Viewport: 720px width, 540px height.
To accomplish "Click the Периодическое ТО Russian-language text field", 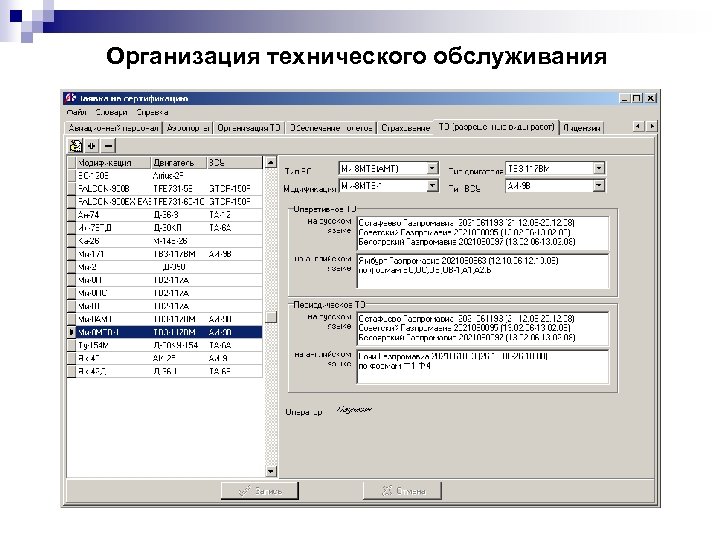I will (483, 329).
